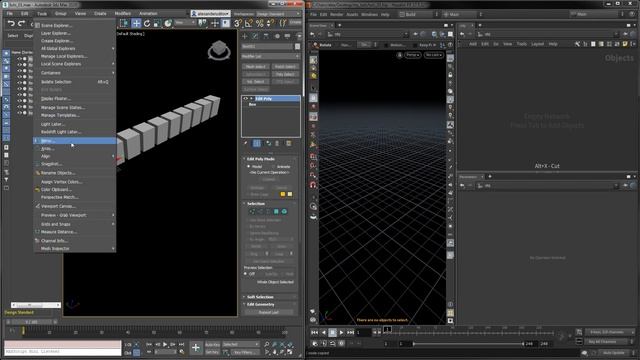Open Persp camera dropdown in Houdini viewport
Image resolution: width=640 pixels, height=360 pixels.
413,55
